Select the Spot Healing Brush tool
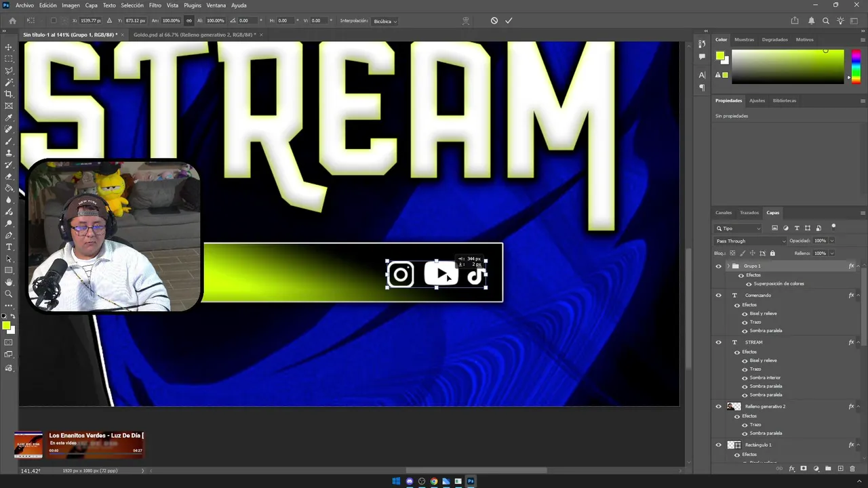Image resolution: width=868 pixels, height=488 pixels. 9,129
